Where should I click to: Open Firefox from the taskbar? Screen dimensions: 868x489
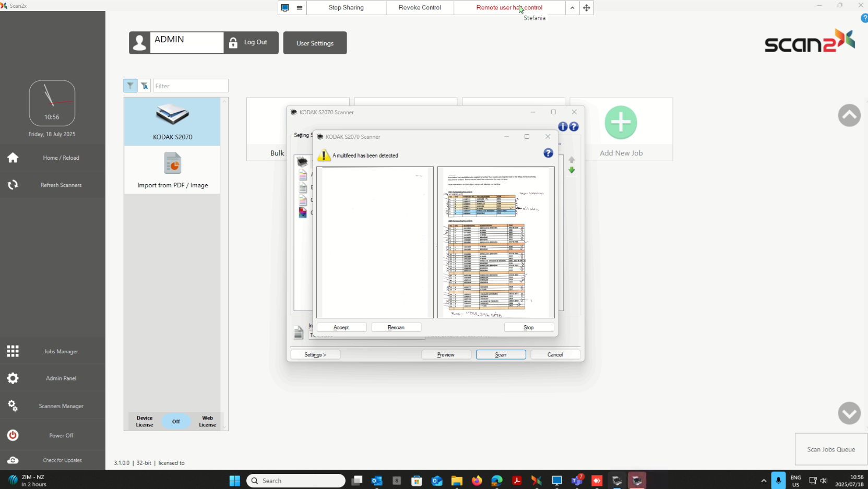point(477,481)
